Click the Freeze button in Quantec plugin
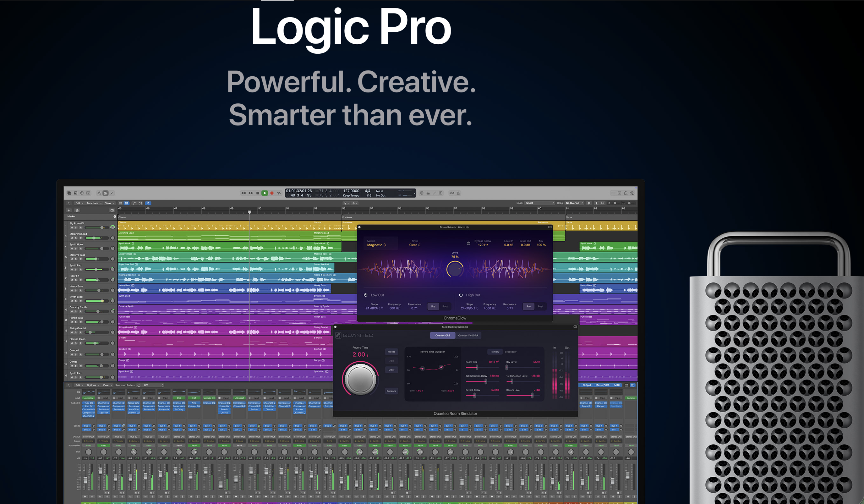The image size is (864, 504). (391, 352)
